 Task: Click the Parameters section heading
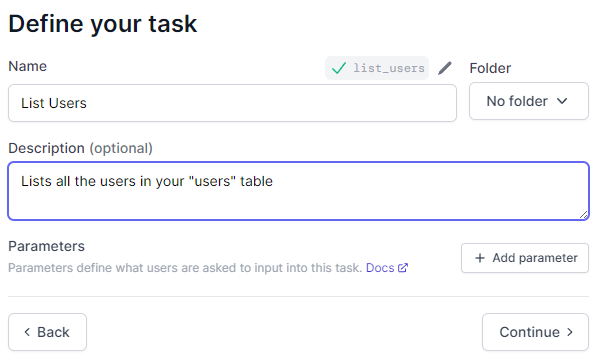[46, 246]
